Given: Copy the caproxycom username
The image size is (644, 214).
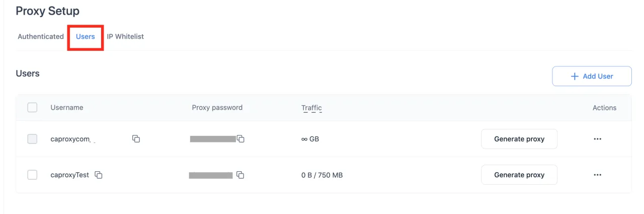Looking at the screenshot, I should point(136,139).
